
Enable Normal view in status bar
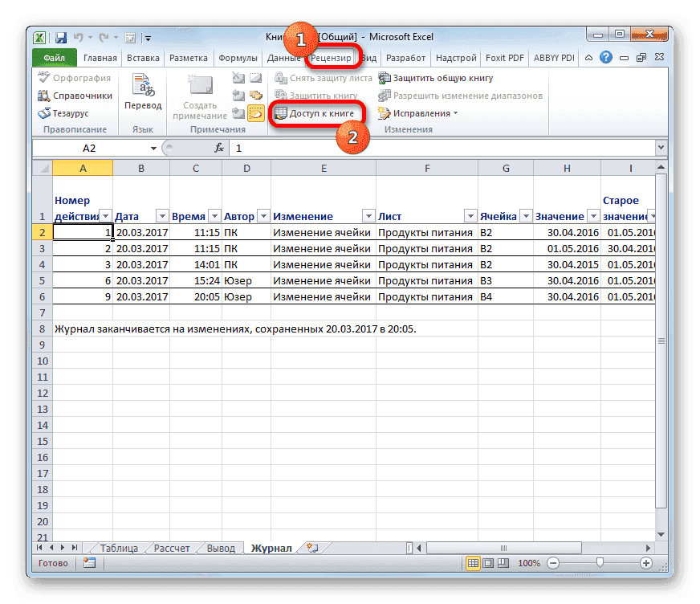tap(474, 563)
